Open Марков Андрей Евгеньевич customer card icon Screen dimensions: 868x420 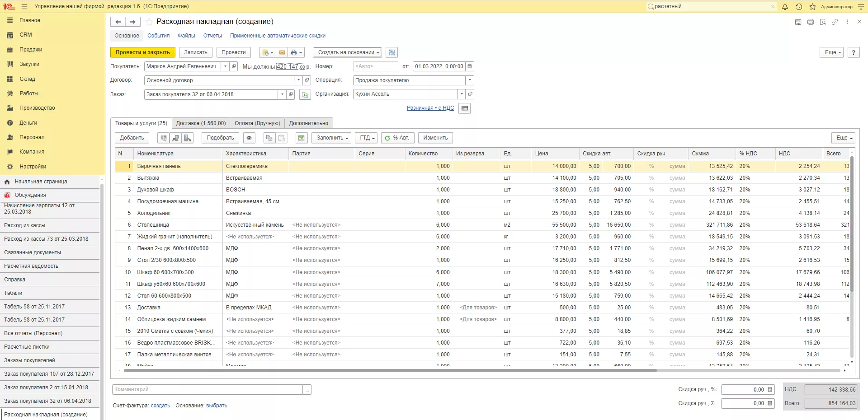pos(234,66)
